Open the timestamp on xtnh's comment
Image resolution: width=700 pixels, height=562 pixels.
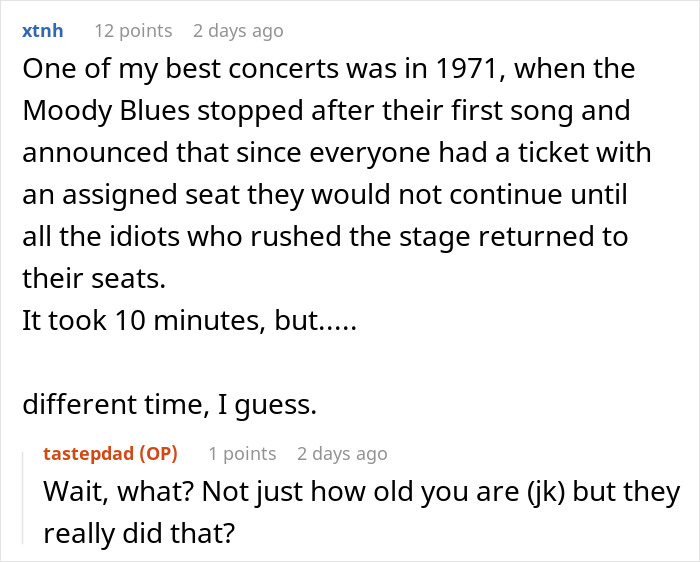(x=238, y=30)
